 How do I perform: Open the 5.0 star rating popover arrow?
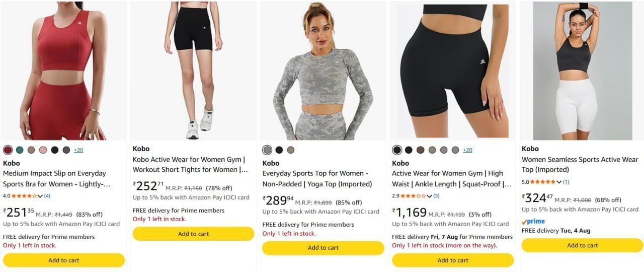coord(559,182)
